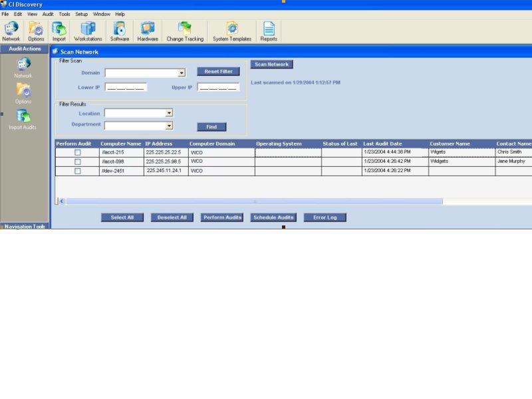Select the Network icon in Audit Actions sidebar

click(23, 65)
